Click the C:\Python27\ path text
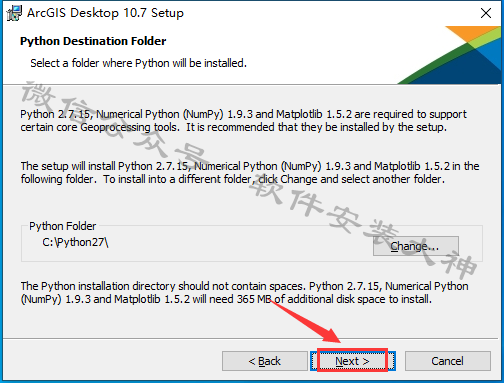 [75, 242]
